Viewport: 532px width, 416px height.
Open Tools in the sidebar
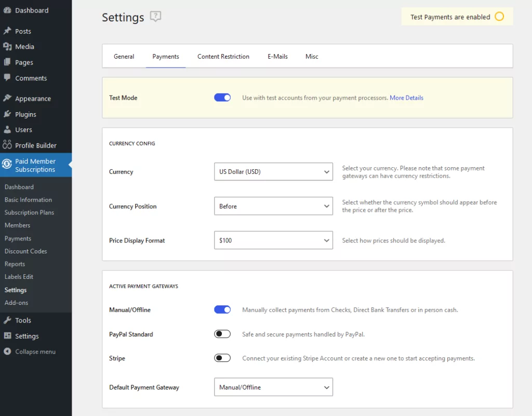(x=23, y=320)
